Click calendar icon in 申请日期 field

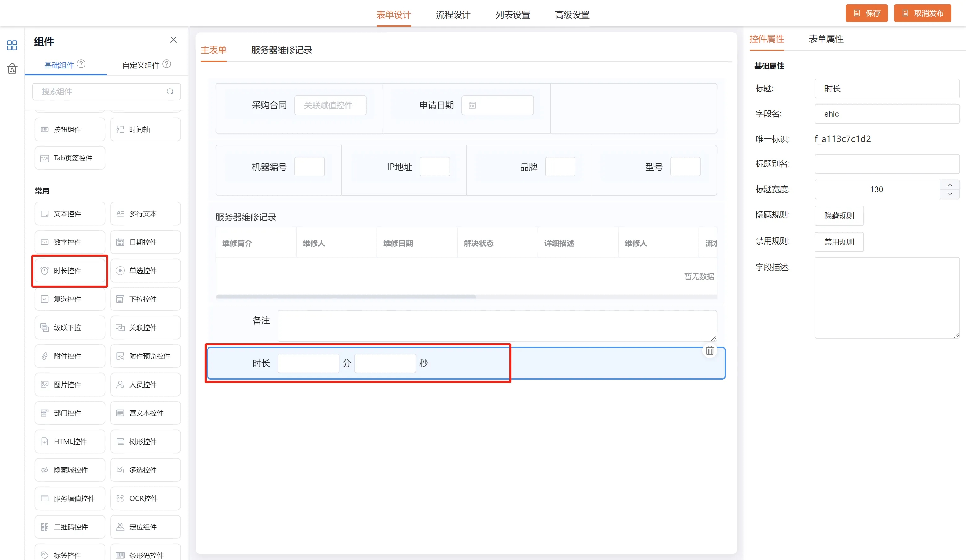point(472,105)
